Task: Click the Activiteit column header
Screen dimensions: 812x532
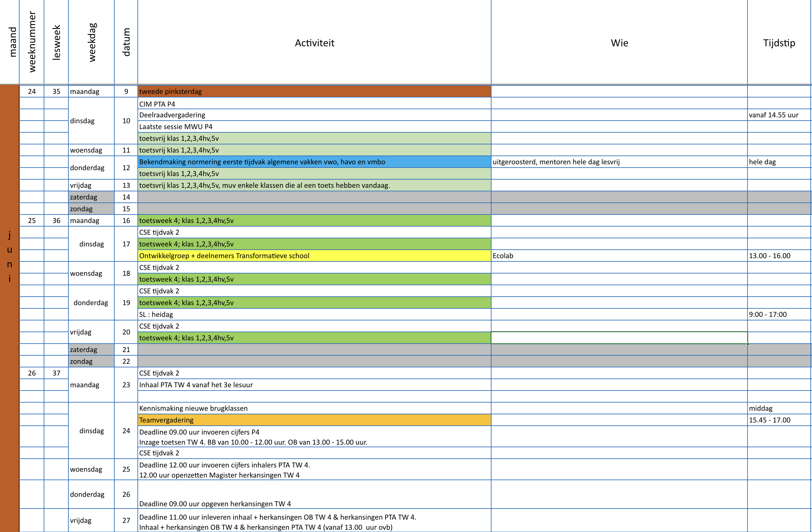Action: pos(314,42)
